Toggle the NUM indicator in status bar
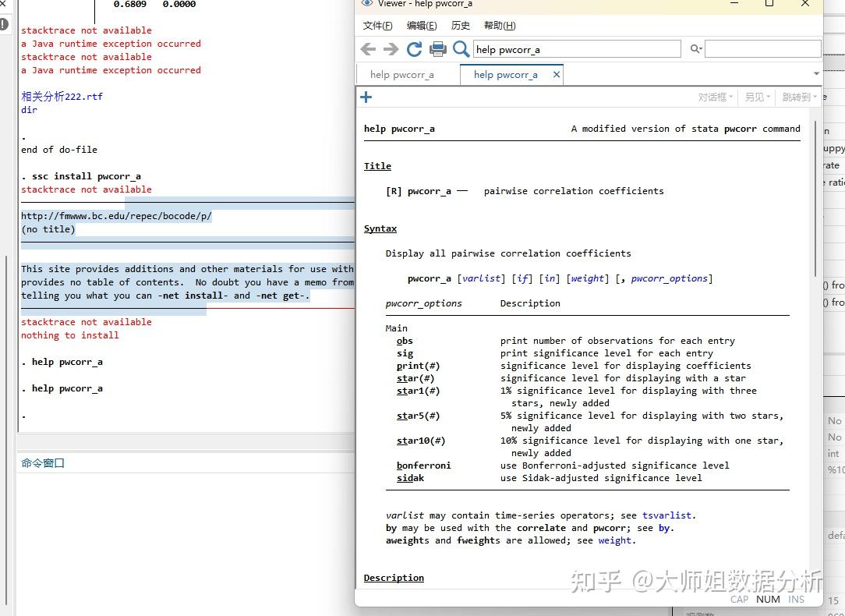The image size is (845, 616). 768,600
